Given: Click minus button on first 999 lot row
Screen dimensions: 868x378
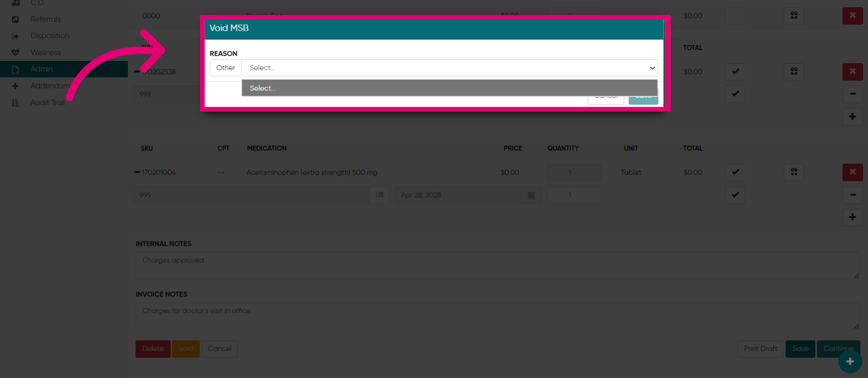Looking at the screenshot, I should pos(853,94).
